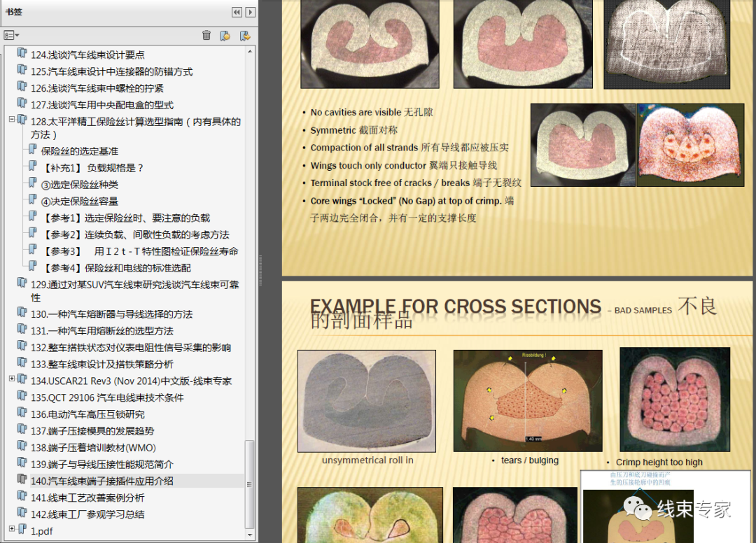This screenshot has width=756, height=543.
Task: Open the 【参考4】保险丝和电线的标准选配 bookmark
Action: 105,267
